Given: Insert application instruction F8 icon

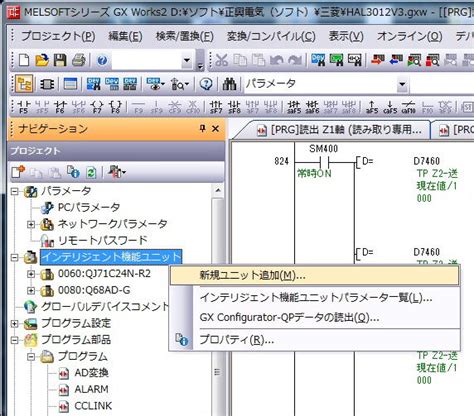Looking at the screenshot, I should [x=115, y=107].
